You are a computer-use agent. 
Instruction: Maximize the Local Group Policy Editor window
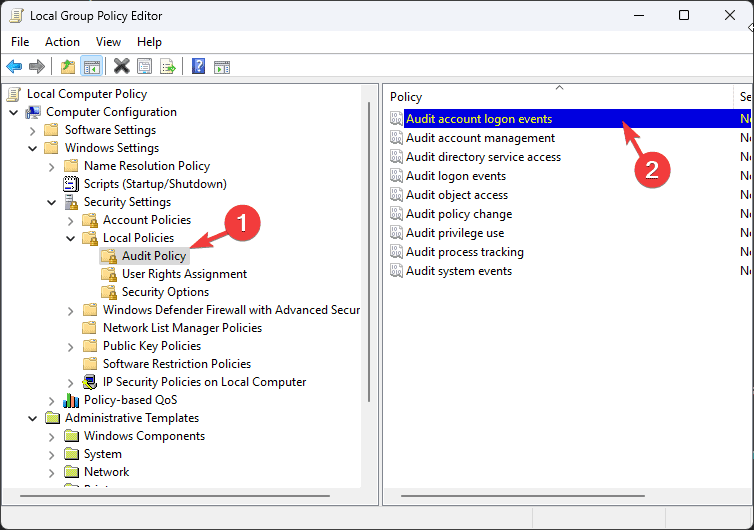[x=684, y=15]
